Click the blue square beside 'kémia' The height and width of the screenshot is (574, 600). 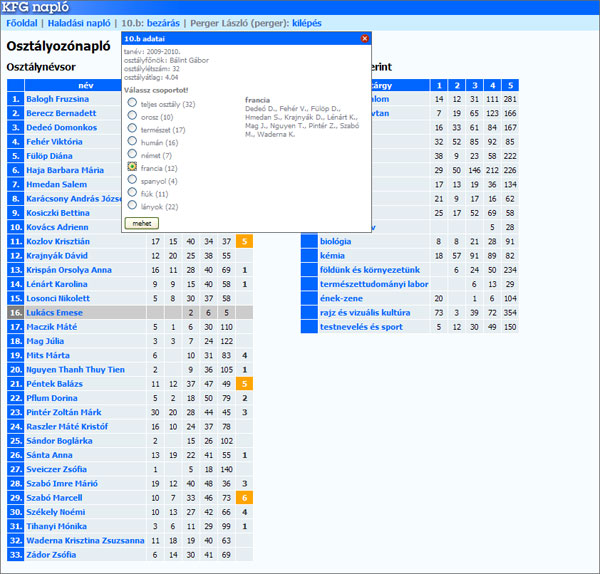(309, 256)
